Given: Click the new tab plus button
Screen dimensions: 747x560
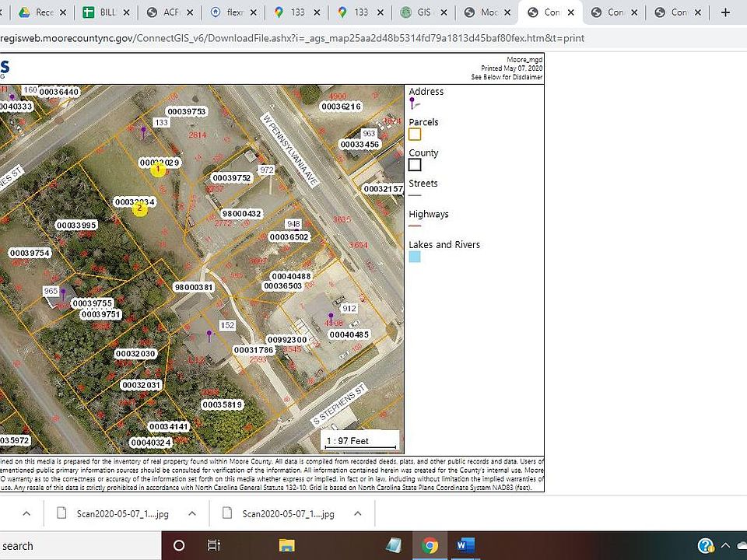Looking at the screenshot, I should pyautogui.click(x=725, y=12).
